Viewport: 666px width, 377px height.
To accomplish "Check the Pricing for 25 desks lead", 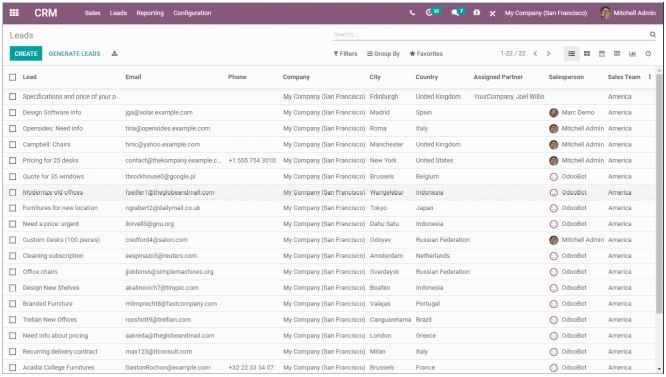I will 13,160.
